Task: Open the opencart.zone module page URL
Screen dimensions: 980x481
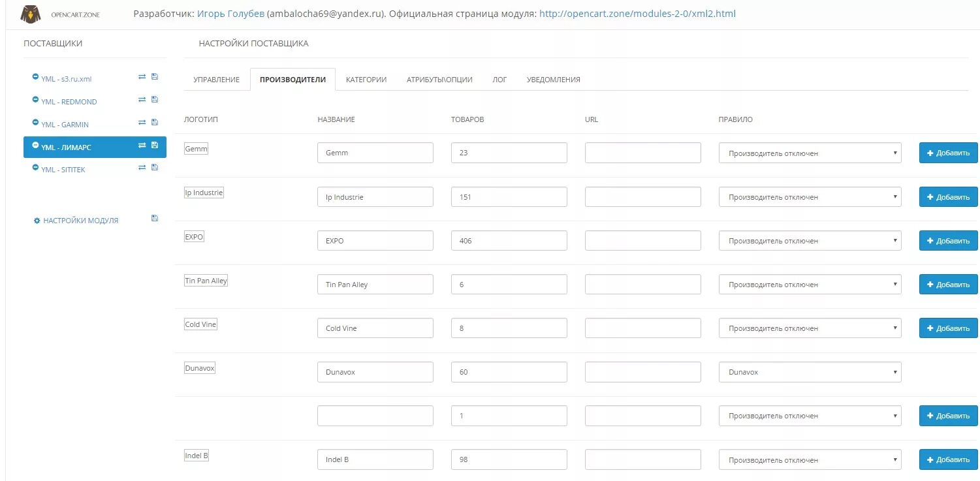Action: [x=637, y=13]
